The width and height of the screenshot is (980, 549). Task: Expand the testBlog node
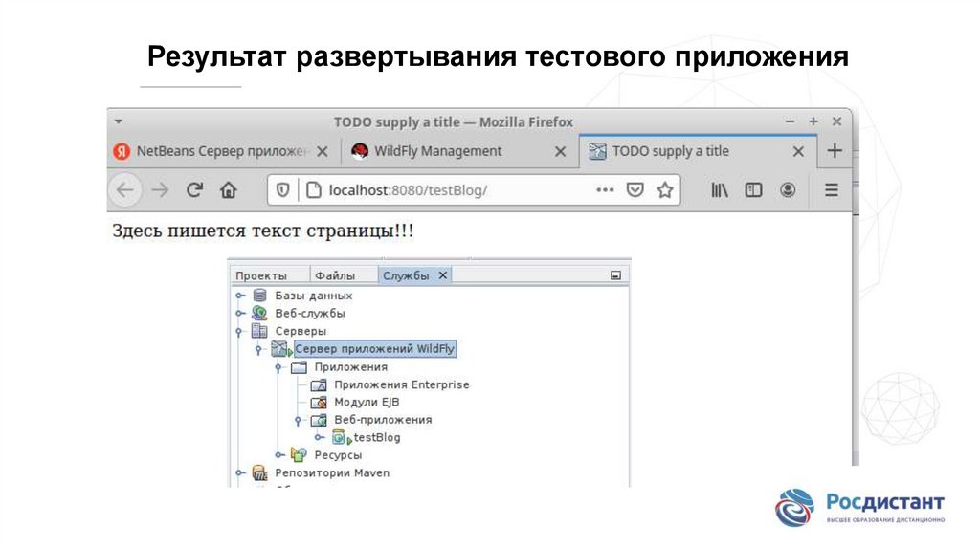320,437
